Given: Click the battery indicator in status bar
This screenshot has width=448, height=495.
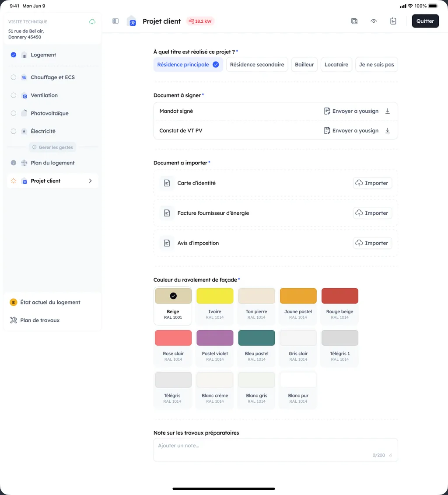Looking at the screenshot, I should 433,6.
